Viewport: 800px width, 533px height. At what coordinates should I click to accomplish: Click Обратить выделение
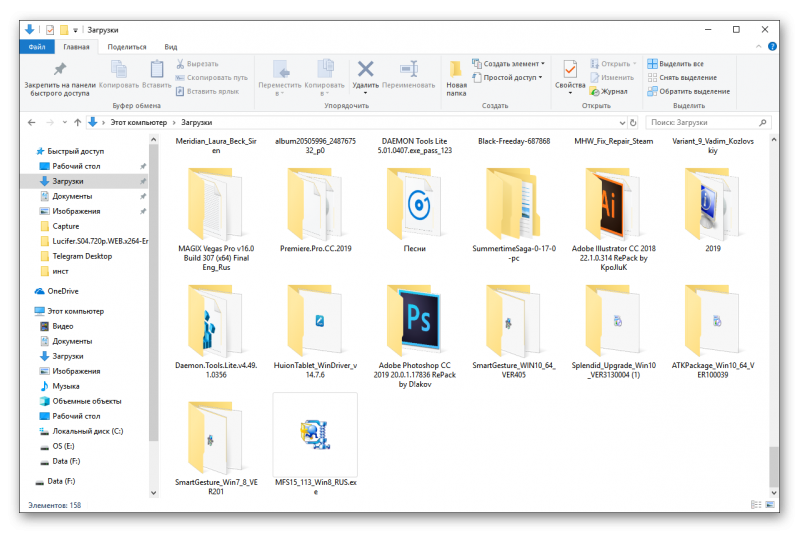click(689, 91)
